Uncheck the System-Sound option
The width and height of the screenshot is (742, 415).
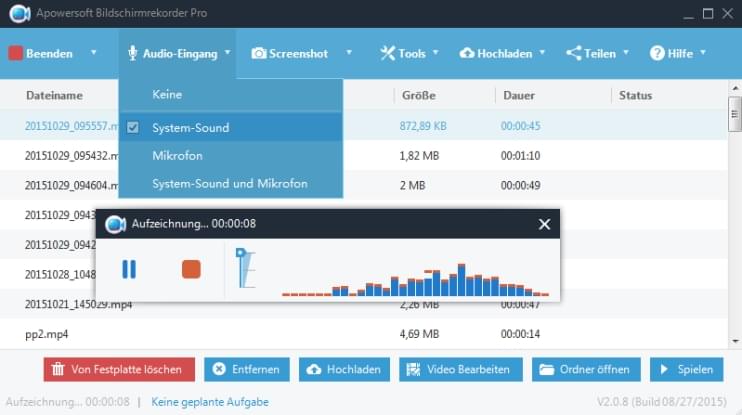(x=133, y=128)
